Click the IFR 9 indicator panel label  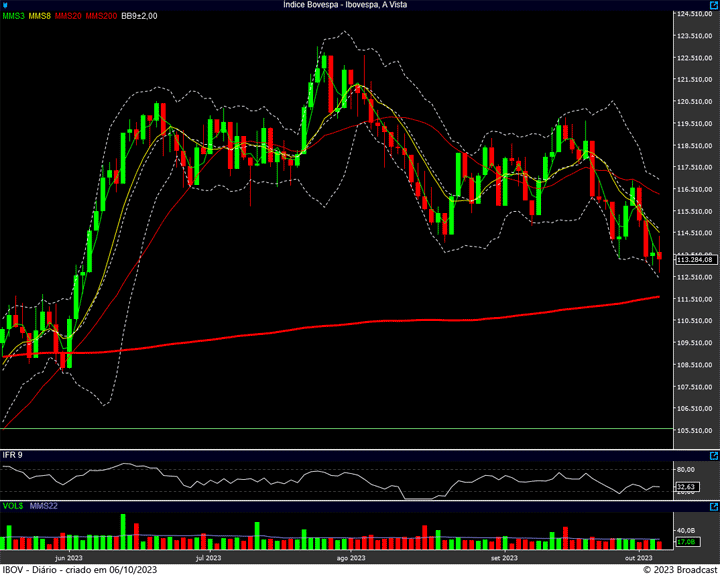[13, 455]
